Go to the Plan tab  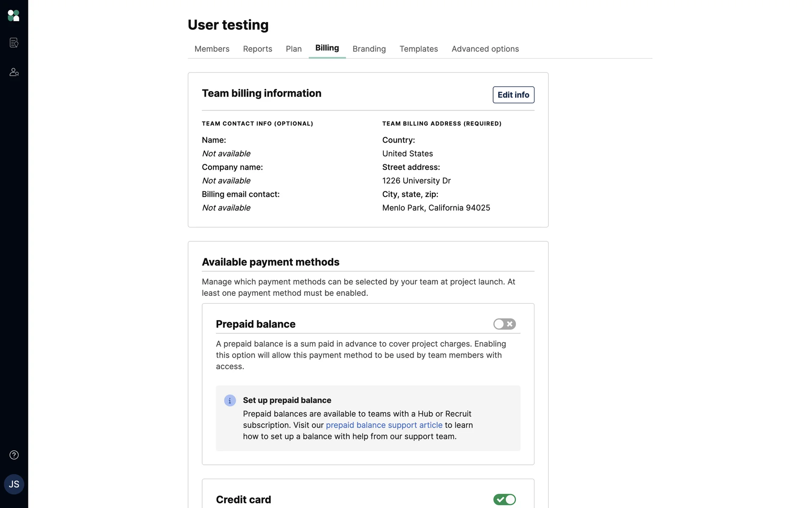pos(294,49)
